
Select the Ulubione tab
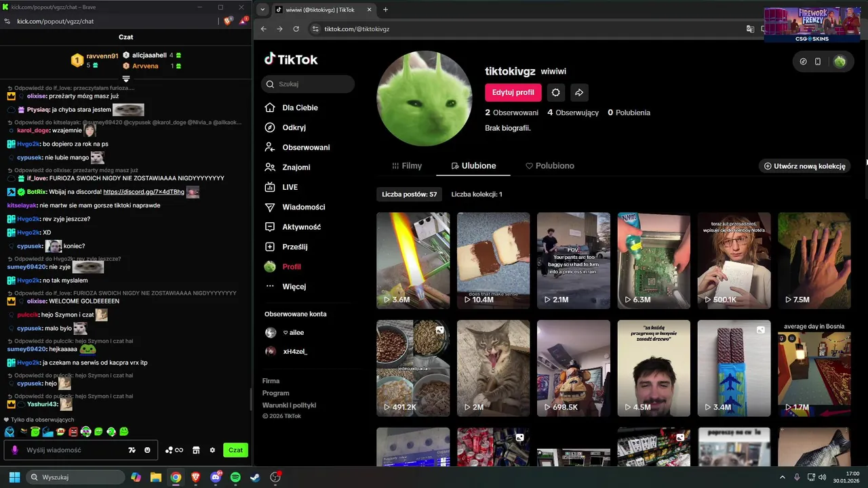tap(473, 166)
